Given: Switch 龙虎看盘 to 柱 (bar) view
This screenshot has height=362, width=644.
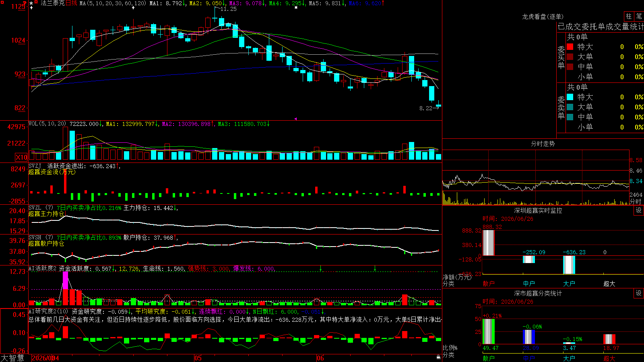Looking at the screenshot, I should [629, 16].
